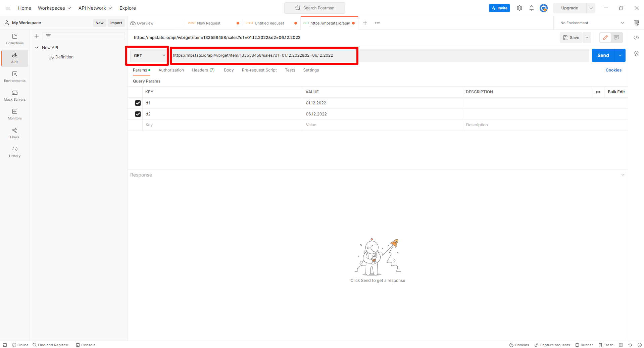Add a new request tab with plus icon
This screenshot has width=644, height=348.
(x=365, y=23)
